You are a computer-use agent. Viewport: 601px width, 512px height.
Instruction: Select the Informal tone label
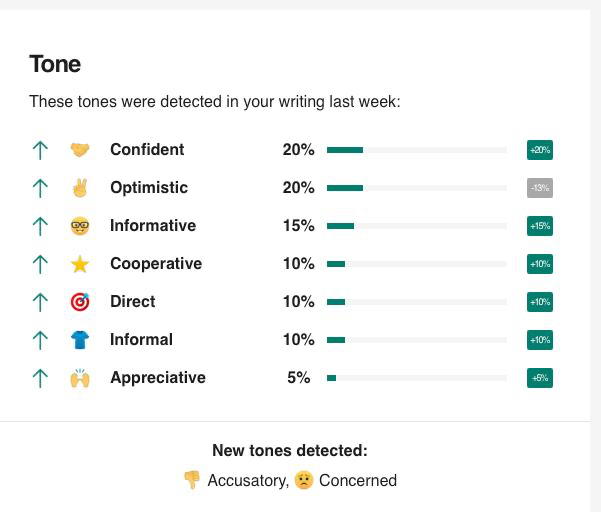coord(141,340)
